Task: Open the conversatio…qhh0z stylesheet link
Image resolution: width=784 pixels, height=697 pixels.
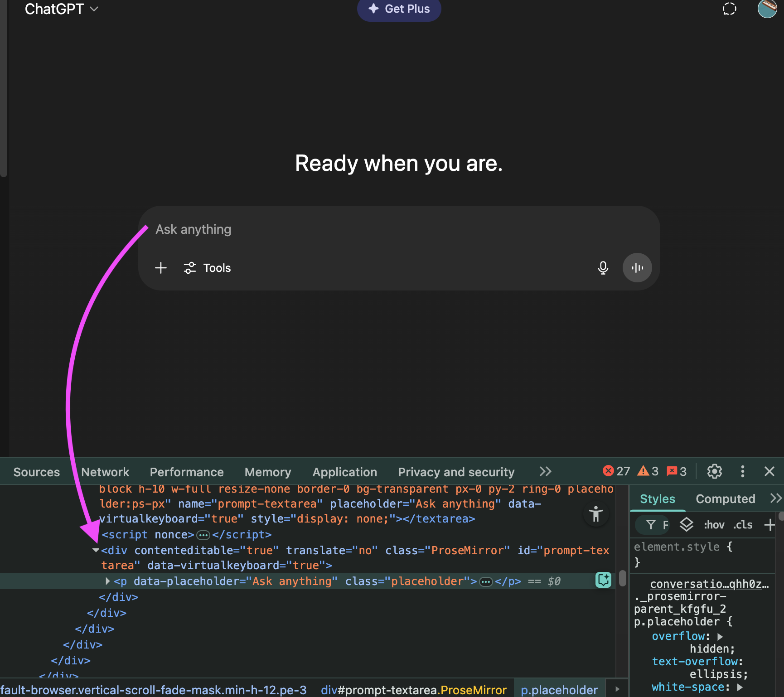Action: click(709, 584)
